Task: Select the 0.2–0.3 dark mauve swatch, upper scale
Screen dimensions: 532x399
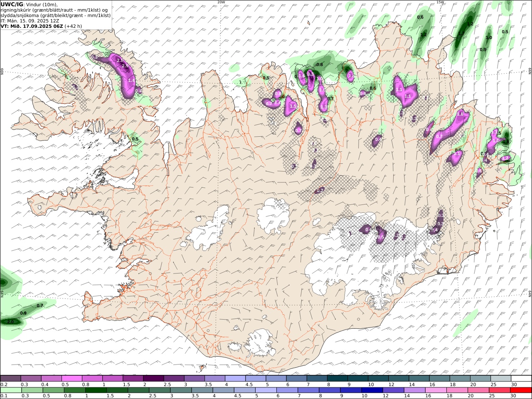Action: pyautogui.click(x=11, y=378)
